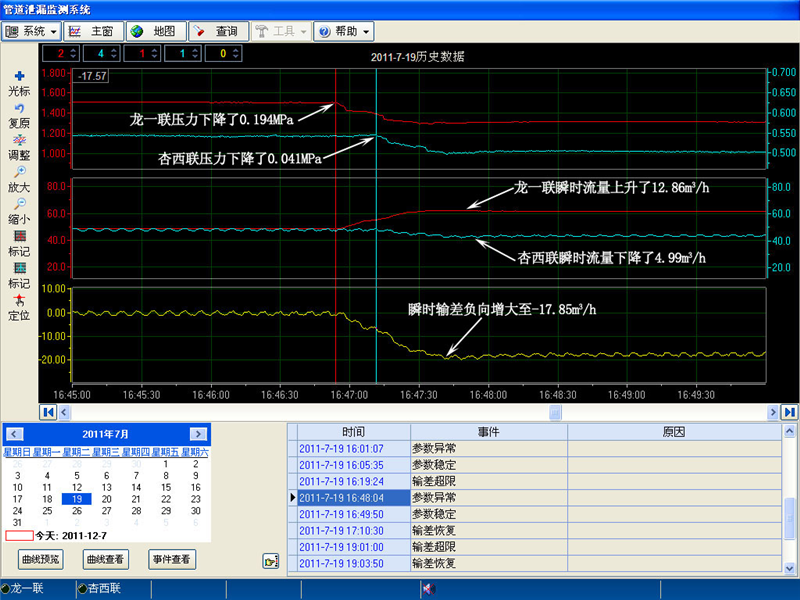Select the 调整 adjust tool
Image resolution: width=800 pixels, height=600 pixels.
18,140
